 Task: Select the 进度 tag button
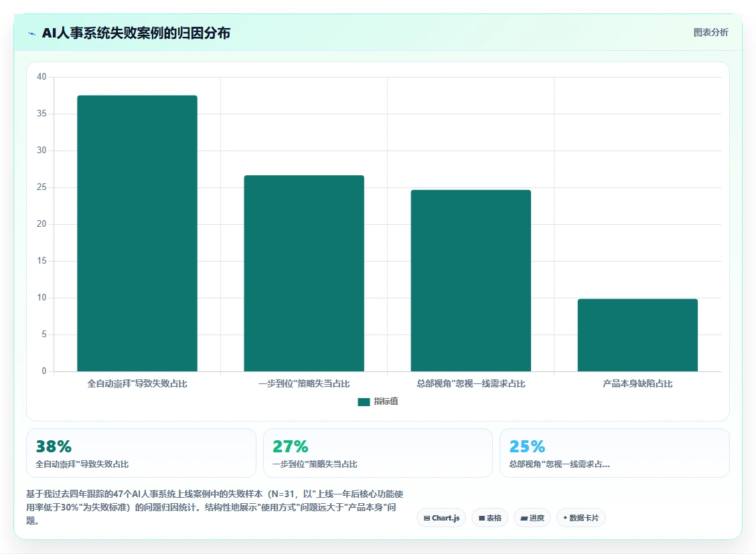click(x=532, y=518)
